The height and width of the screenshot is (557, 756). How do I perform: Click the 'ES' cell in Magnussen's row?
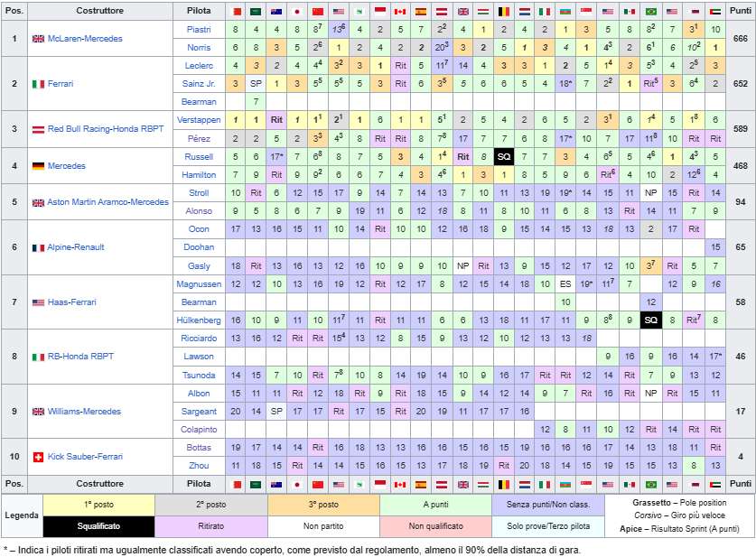click(x=565, y=284)
